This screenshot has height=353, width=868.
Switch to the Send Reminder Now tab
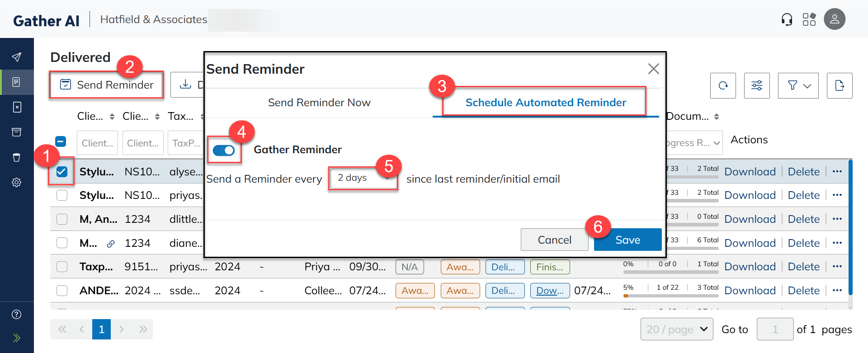tap(319, 102)
